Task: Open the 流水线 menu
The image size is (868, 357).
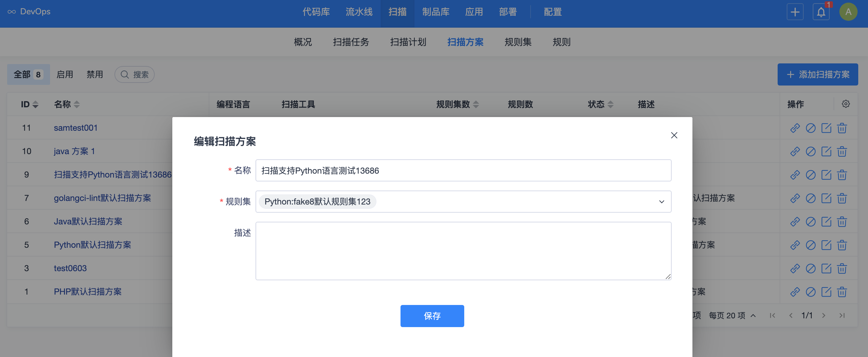Action: pyautogui.click(x=359, y=12)
